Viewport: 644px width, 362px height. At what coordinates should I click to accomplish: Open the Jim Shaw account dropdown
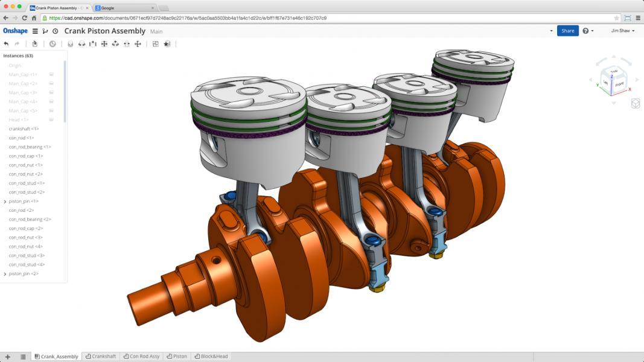pyautogui.click(x=622, y=31)
